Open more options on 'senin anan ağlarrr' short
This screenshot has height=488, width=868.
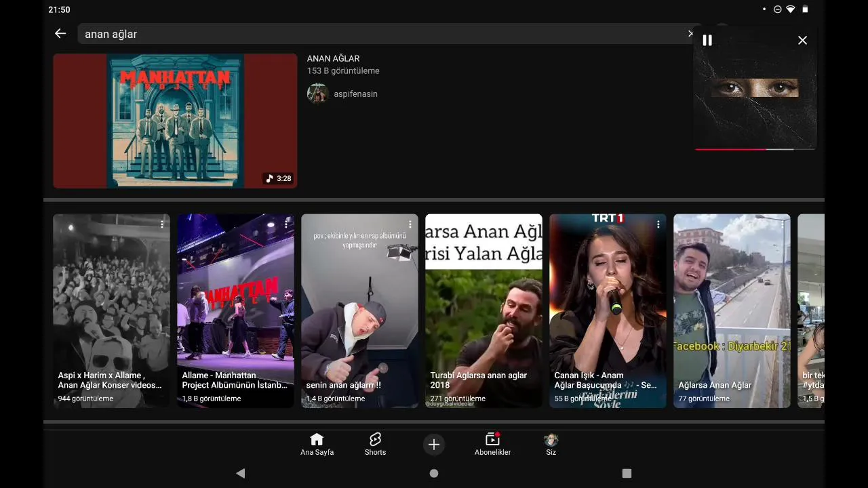click(410, 224)
